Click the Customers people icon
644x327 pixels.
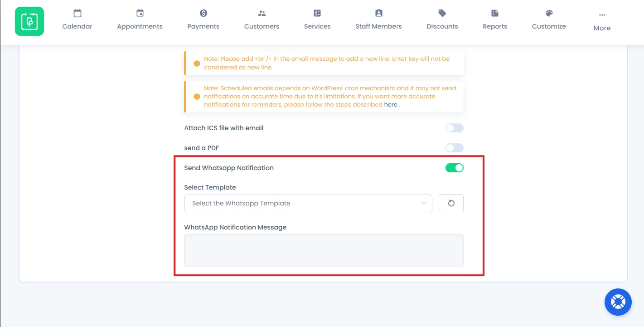point(262,13)
